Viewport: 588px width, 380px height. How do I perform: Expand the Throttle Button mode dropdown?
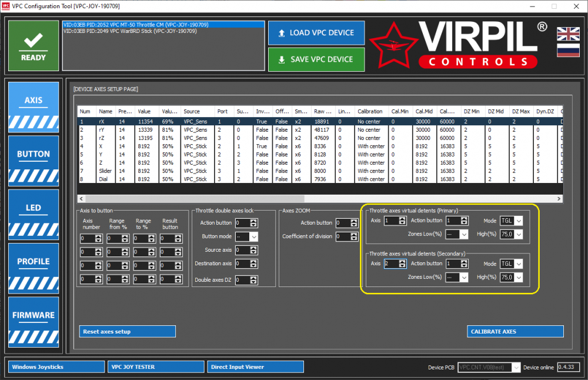(x=246, y=236)
